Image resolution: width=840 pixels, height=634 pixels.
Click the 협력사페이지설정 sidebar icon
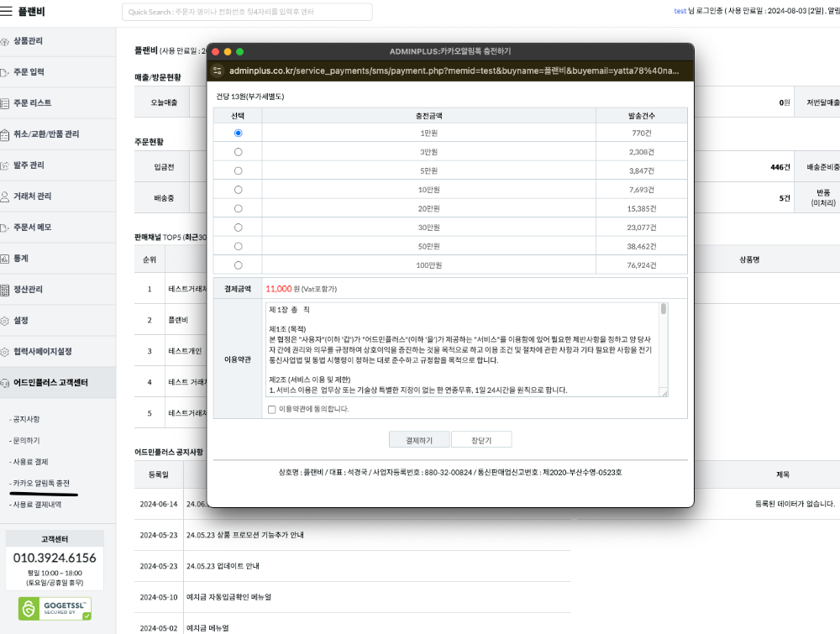[4, 352]
